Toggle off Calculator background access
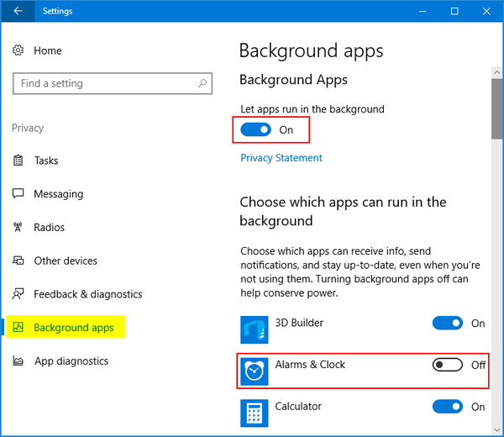 click(x=448, y=407)
